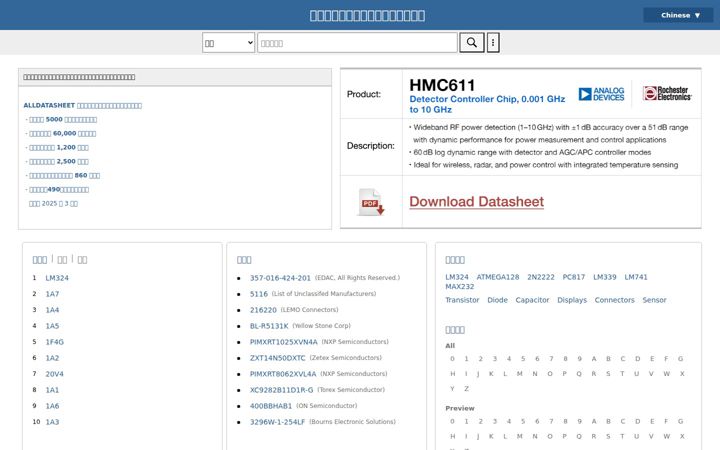The width and height of the screenshot is (720, 450).
Task: Click the PC817 keyword link
Action: click(x=574, y=277)
